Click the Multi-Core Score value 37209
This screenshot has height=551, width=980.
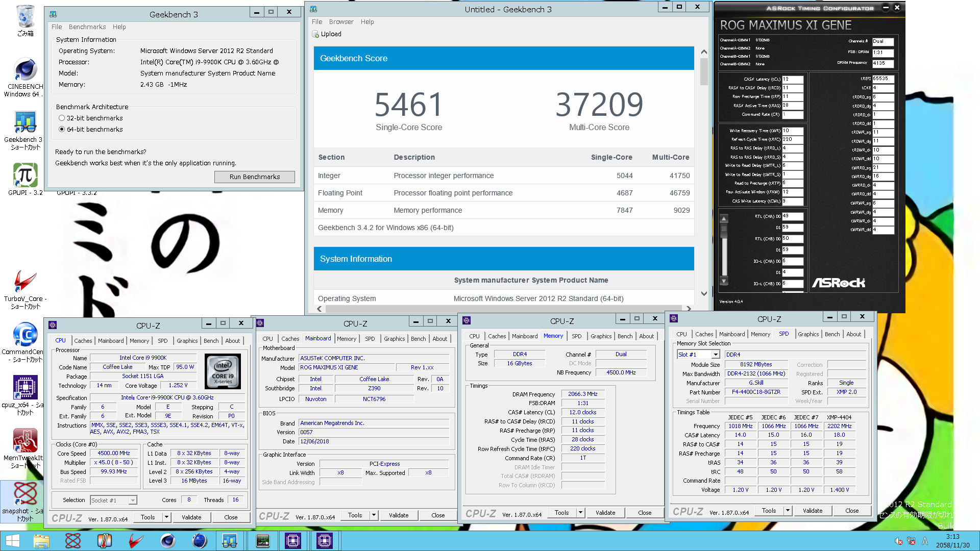[599, 105]
